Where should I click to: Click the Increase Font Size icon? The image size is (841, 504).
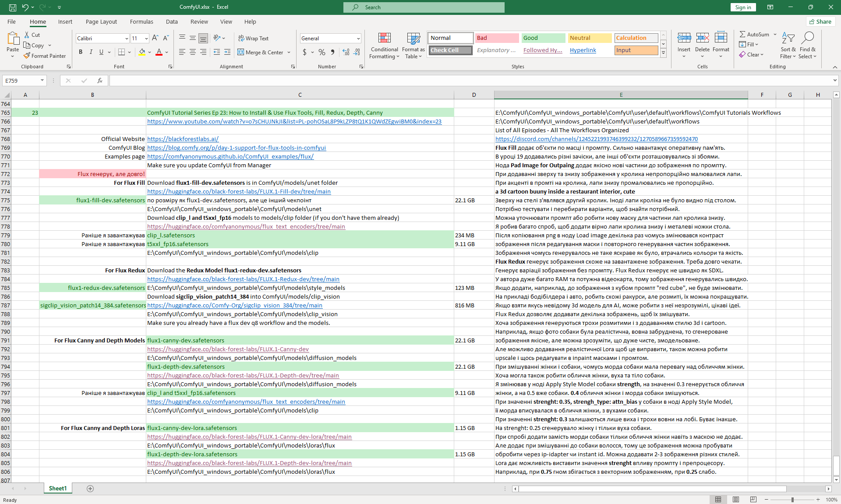[x=155, y=38]
